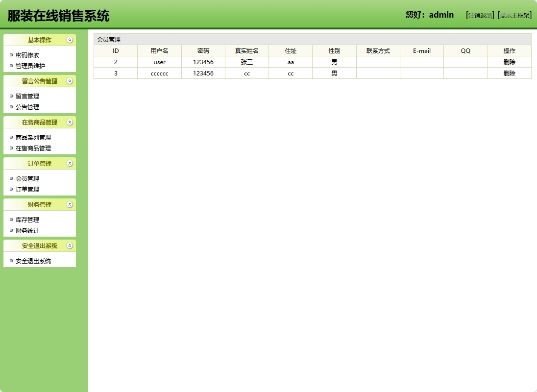Click the 您好: admin greeting
Screen dimensions: 537x392
[430, 15]
